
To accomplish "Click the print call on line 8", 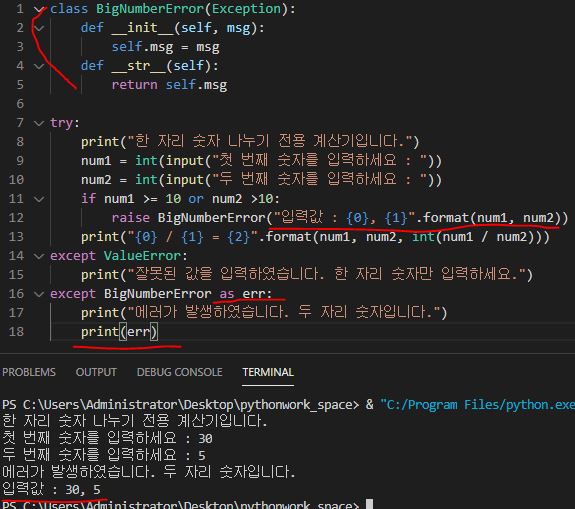I will pyautogui.click(x=100, y=142).
